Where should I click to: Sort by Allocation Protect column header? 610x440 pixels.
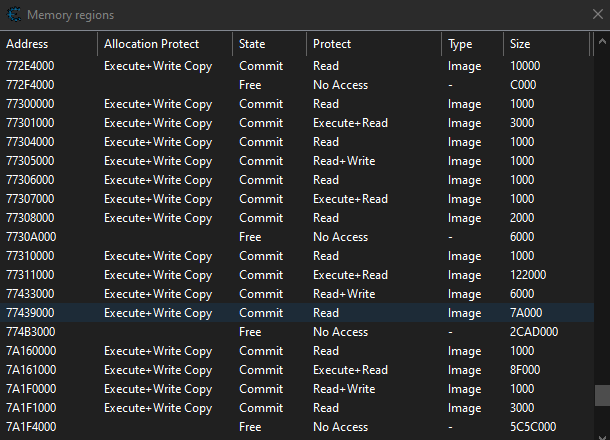pos(151,44)
